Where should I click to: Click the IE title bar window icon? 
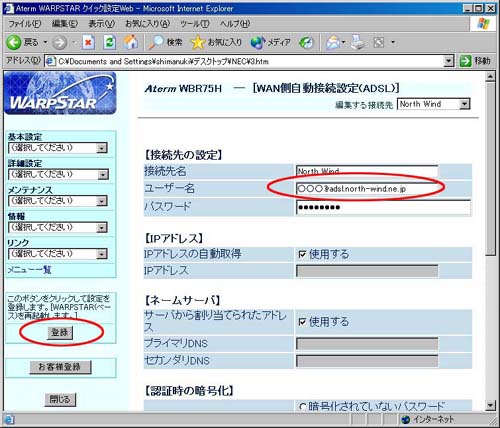pyautogui.click(x=8, y=8)
